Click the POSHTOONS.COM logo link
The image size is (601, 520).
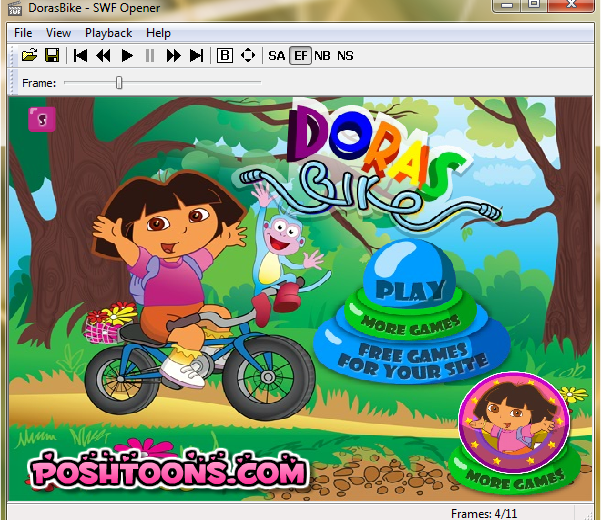click(169, 471)
